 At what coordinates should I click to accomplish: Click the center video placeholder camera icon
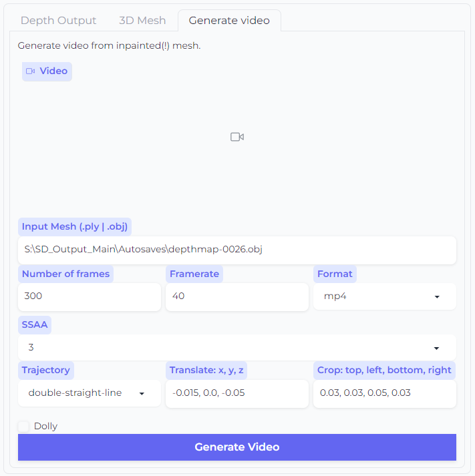coord(237,137)
